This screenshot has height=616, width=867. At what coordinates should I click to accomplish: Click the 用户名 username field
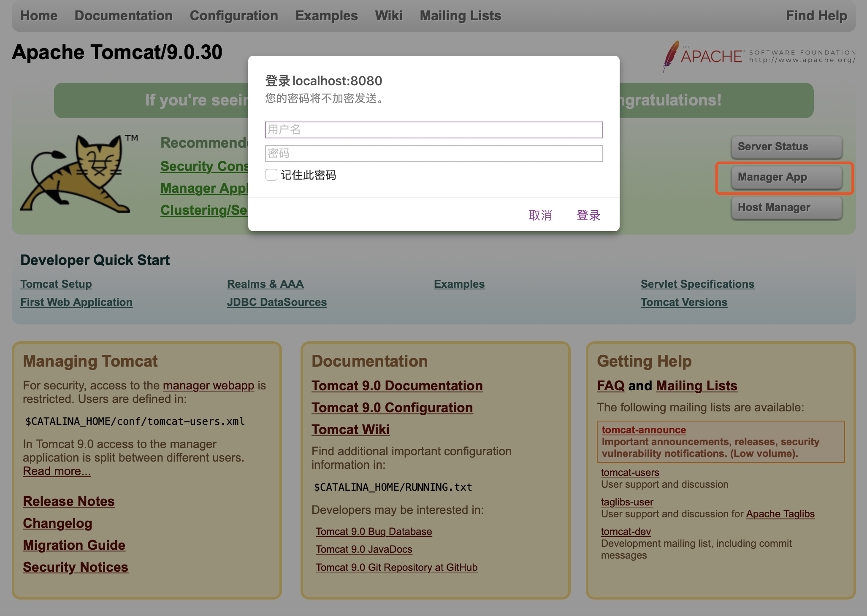(433, 130)
